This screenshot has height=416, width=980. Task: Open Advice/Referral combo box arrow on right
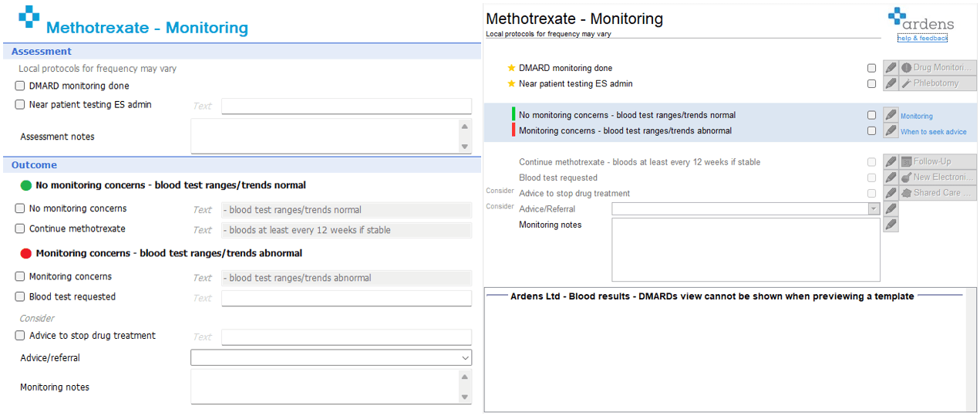tap(874, 209)
